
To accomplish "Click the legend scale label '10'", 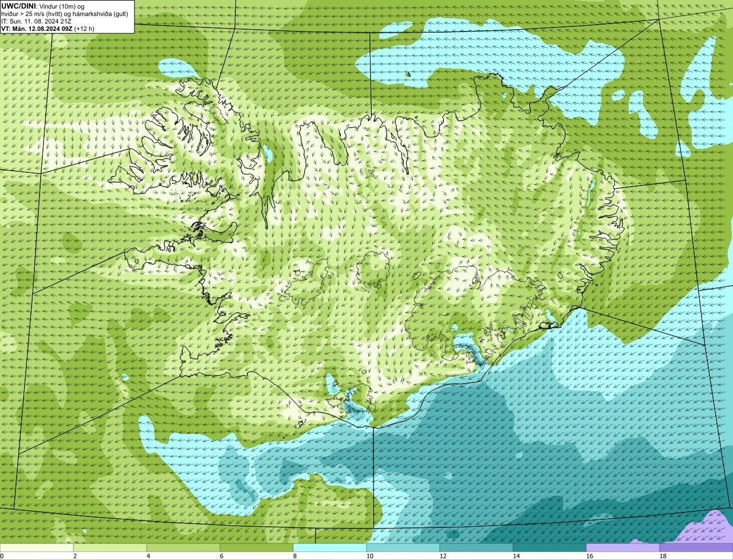I will pos(370,556).
